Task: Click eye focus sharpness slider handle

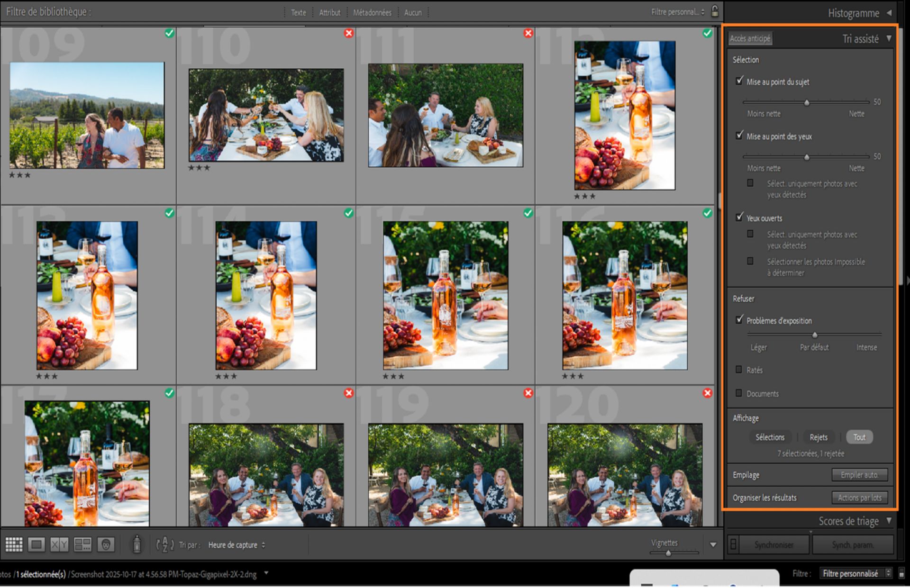Action: 807,157
